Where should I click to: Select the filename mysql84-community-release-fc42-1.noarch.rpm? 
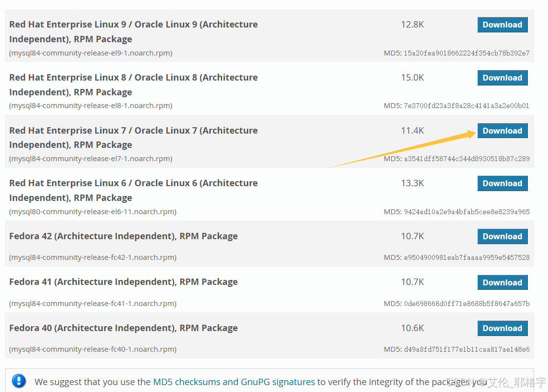click(92, 257)
